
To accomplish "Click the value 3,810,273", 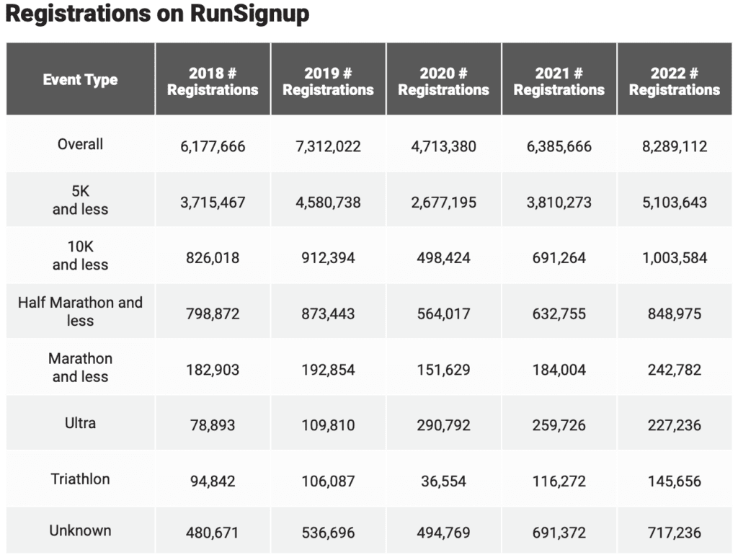I will (559, 203).
